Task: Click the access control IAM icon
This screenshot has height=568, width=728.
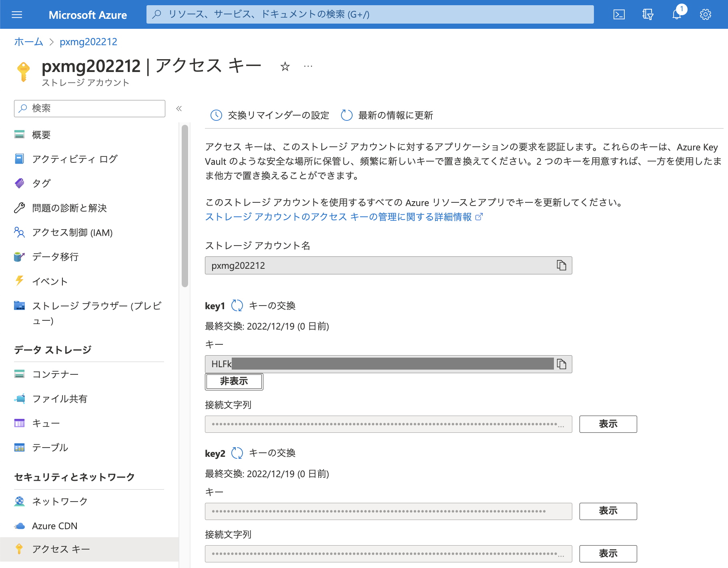Action: (19, 232)
